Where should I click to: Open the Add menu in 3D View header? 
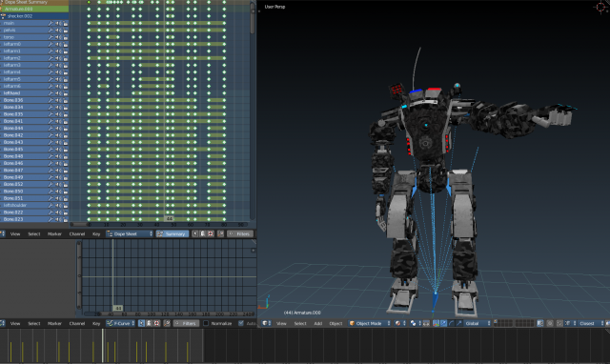tap(317, 323)
